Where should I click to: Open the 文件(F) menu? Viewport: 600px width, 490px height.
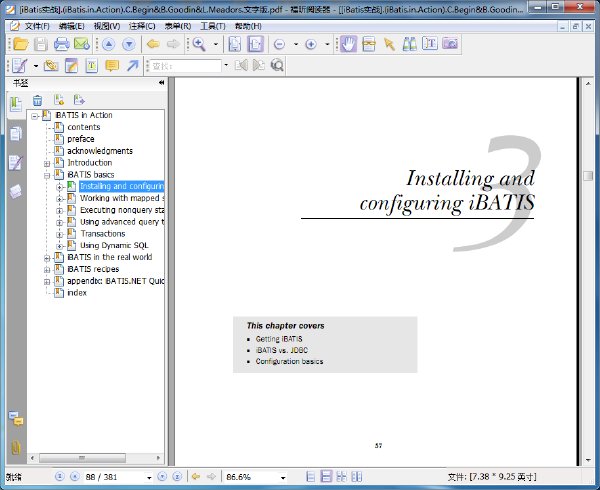[x=37, y=26]
